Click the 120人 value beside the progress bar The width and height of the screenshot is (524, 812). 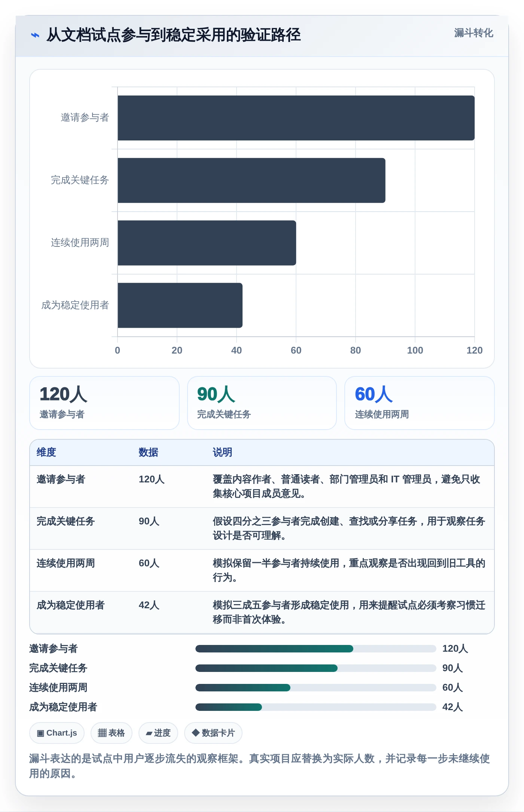click(455, 649)
